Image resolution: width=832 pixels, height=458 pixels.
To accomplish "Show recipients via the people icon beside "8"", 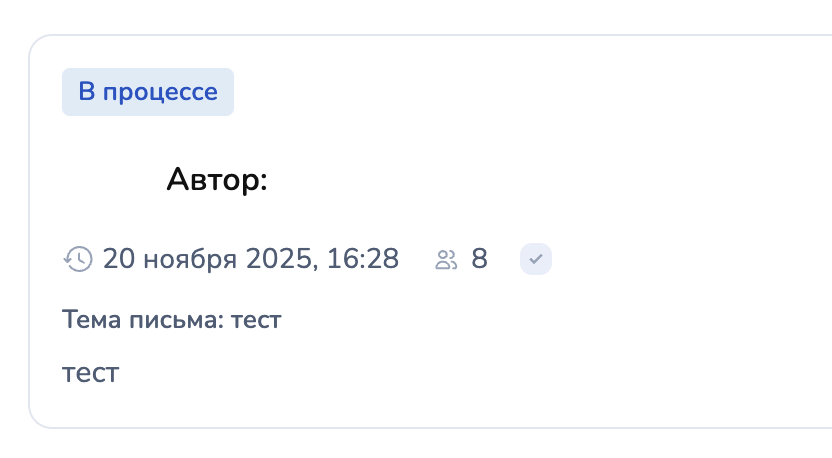I will (x=446, y=260).
